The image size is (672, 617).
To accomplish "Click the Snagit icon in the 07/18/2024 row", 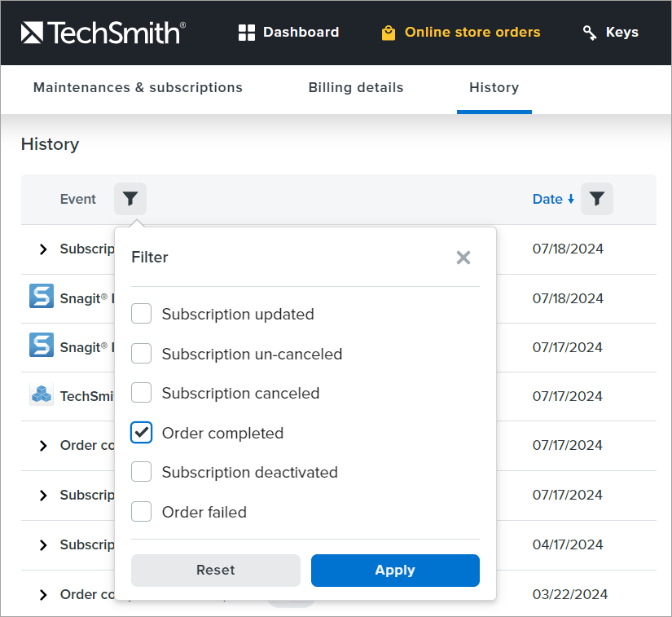I will [x=42, y=297].
